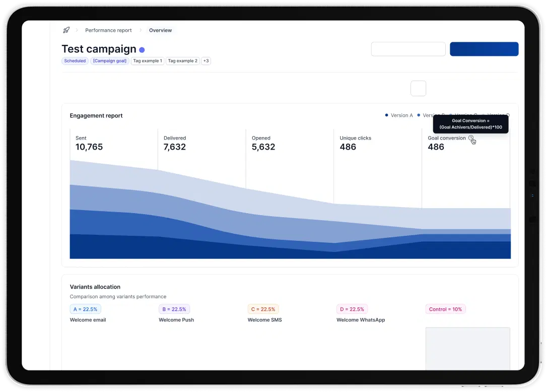547x392 pixels.
Task: Click the Welcome Push variant name
Action: pos(176,320)
